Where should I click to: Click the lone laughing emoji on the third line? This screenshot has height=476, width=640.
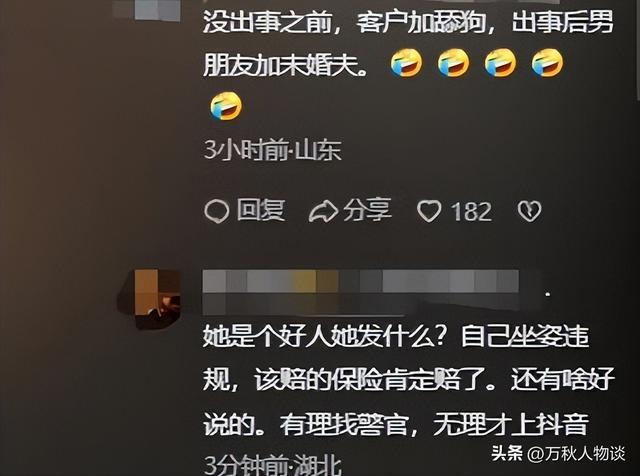[x=226, y=106]
